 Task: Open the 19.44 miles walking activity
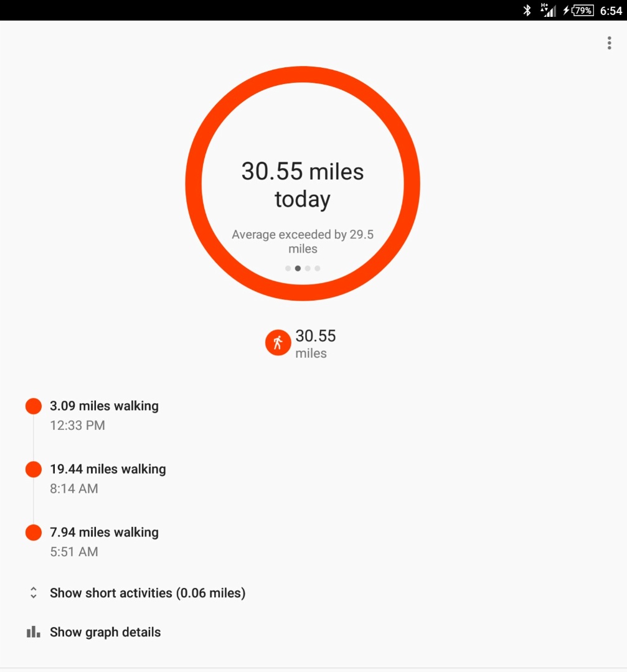coord(108,469)
